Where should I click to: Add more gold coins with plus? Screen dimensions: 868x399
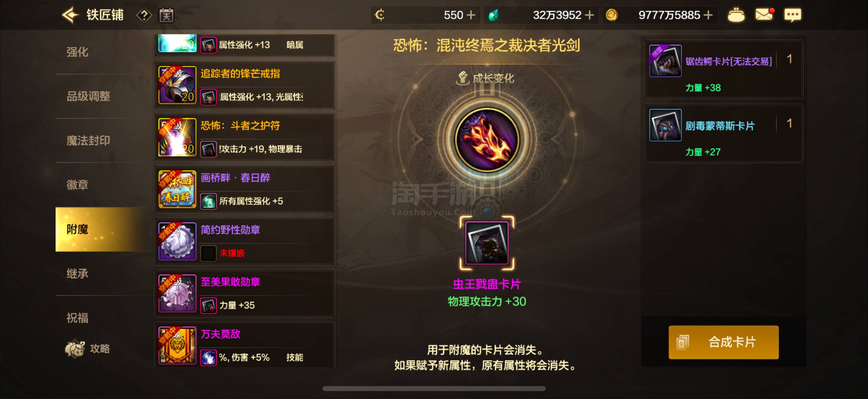[x=708, y=15]
